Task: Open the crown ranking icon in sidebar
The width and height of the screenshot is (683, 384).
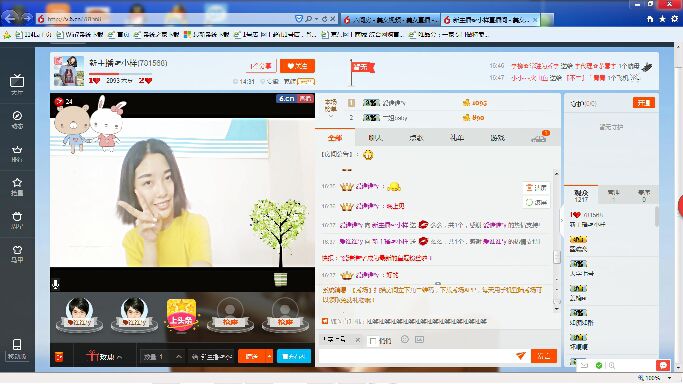Action: pos(17,150)
